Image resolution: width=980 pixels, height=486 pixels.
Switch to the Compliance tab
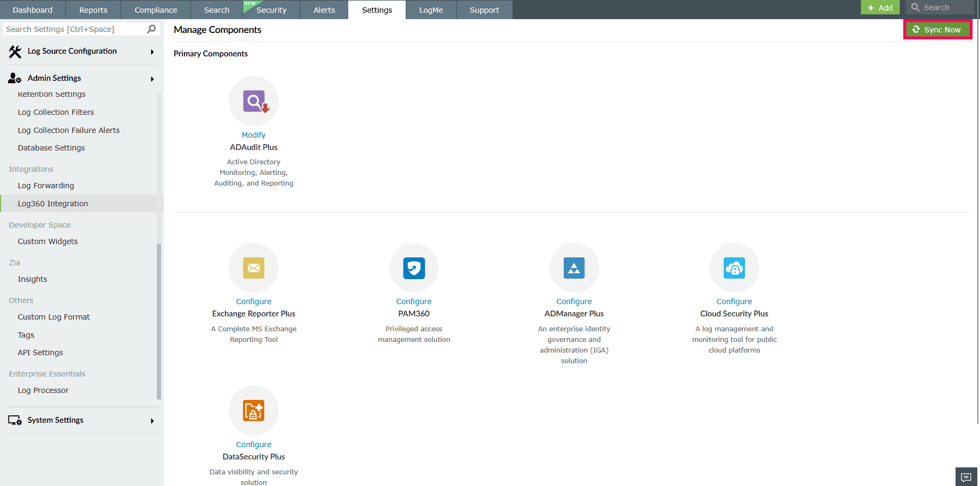[155, 10]
